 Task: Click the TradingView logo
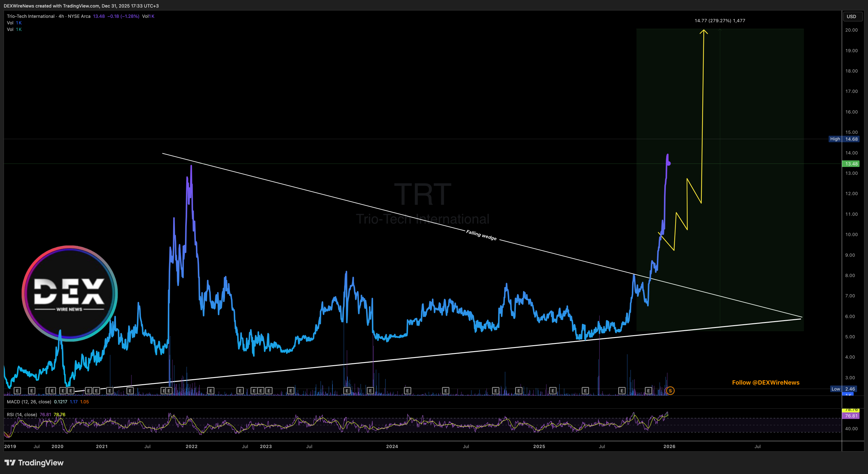pos(34,462)
